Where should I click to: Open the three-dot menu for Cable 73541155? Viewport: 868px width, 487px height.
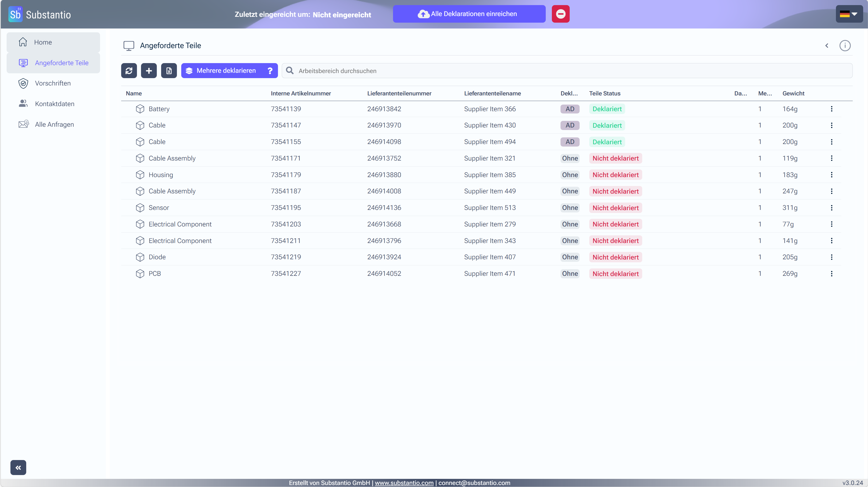tap(831, 142)
